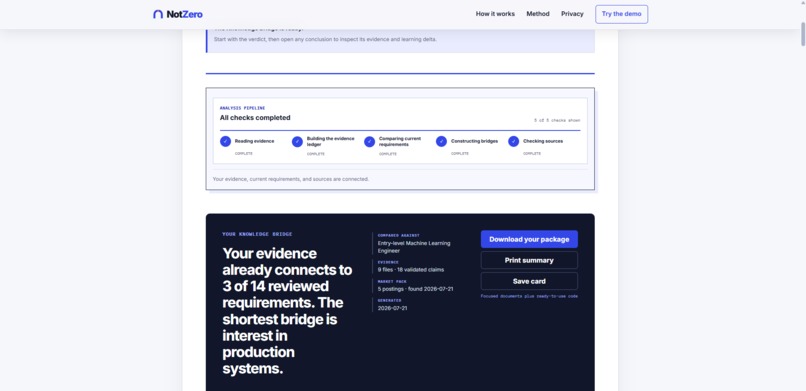Select the Comparing current requirements label
Image resolution: width=806 pixels, height=391 pixels.
(x=400, y=141)
